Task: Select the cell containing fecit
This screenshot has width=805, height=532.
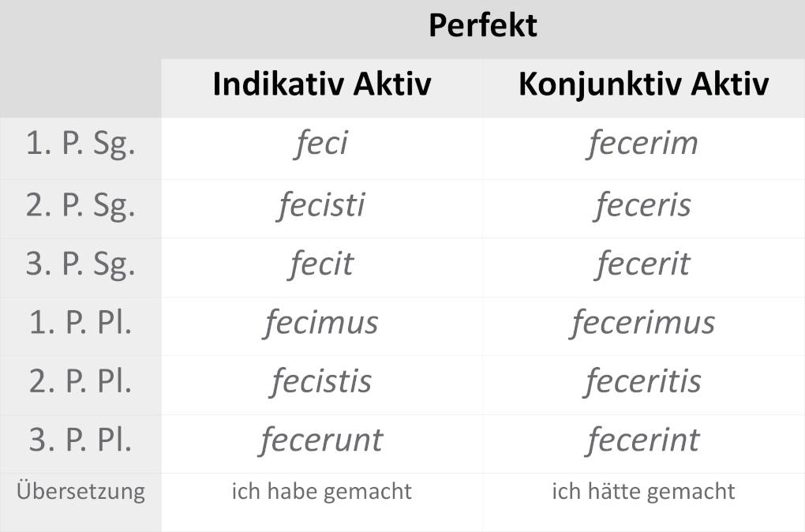Action: (321, 264)
